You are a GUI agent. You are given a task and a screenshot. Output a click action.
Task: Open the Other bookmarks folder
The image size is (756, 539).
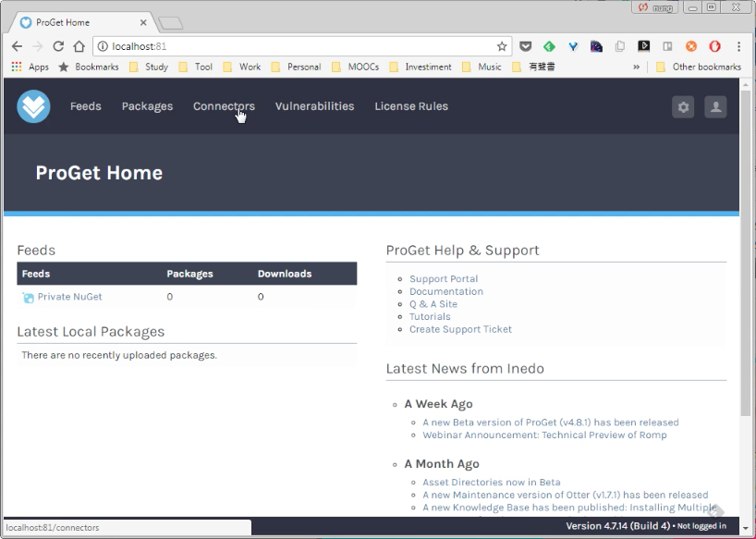(699, 67)
